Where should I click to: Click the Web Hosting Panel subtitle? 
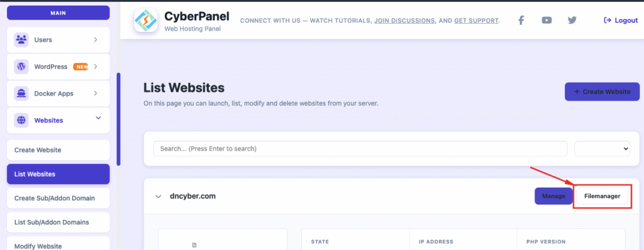coord(192,29)
